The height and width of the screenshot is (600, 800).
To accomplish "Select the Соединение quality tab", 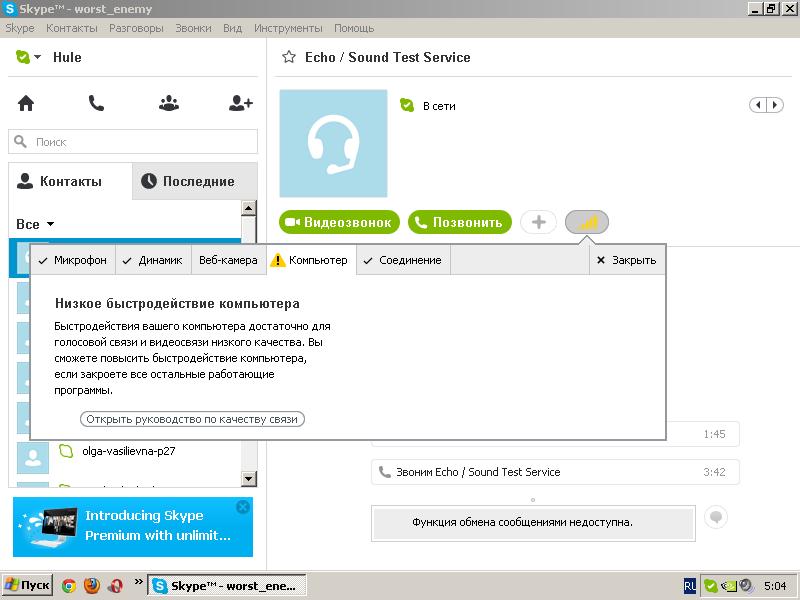I will point(403,260).
